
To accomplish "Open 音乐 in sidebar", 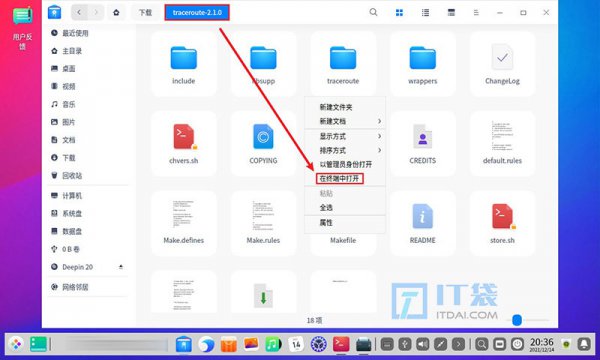I will [88, 104].
